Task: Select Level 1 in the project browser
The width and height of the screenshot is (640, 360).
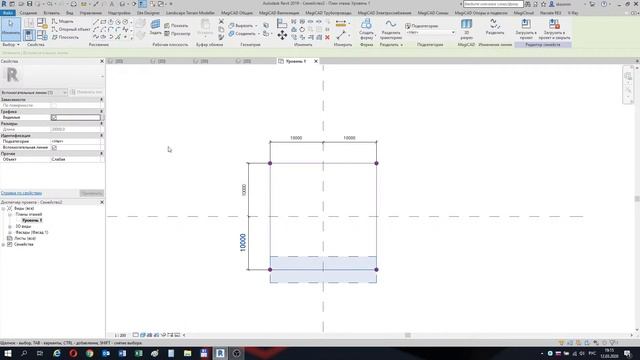Action: (32, 220)
